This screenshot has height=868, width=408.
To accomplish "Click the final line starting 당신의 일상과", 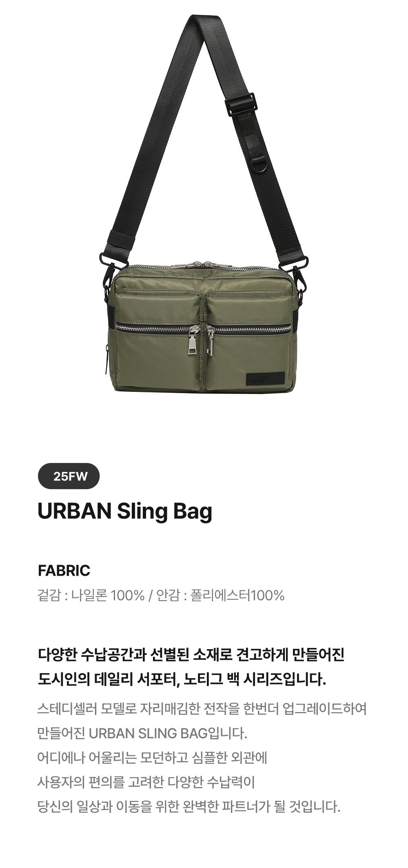I will (189, 807).
